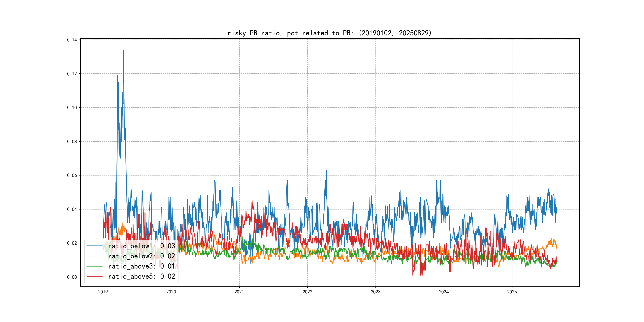Click the blue spike peak in early 2022
This screenshot has width=644, height=322.
click(x=326, y=171)
